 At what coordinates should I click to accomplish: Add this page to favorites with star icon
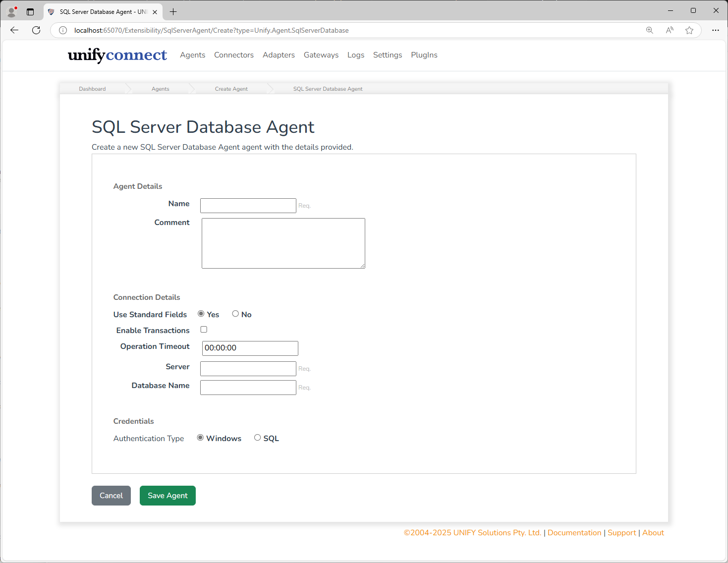(x=689, y=30)
